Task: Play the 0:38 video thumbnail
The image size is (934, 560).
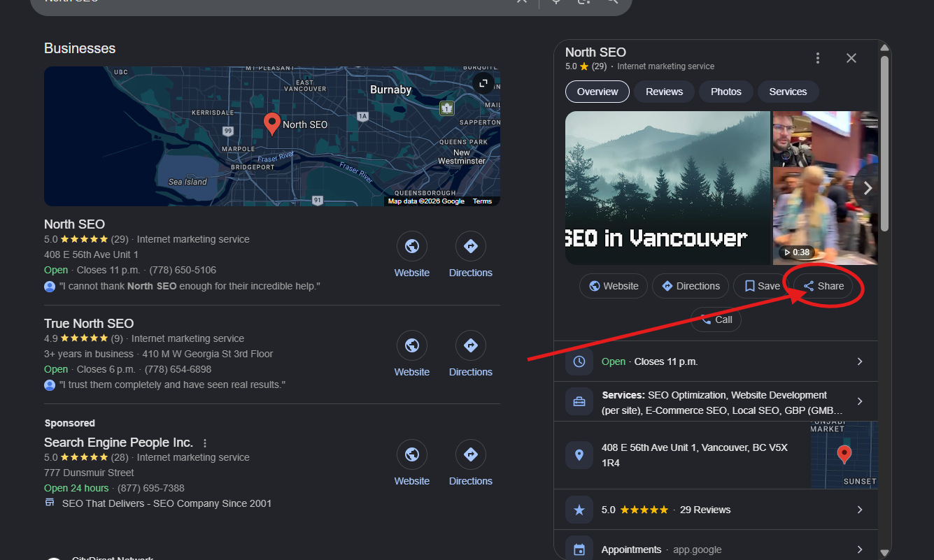Action: click(825, 215)
